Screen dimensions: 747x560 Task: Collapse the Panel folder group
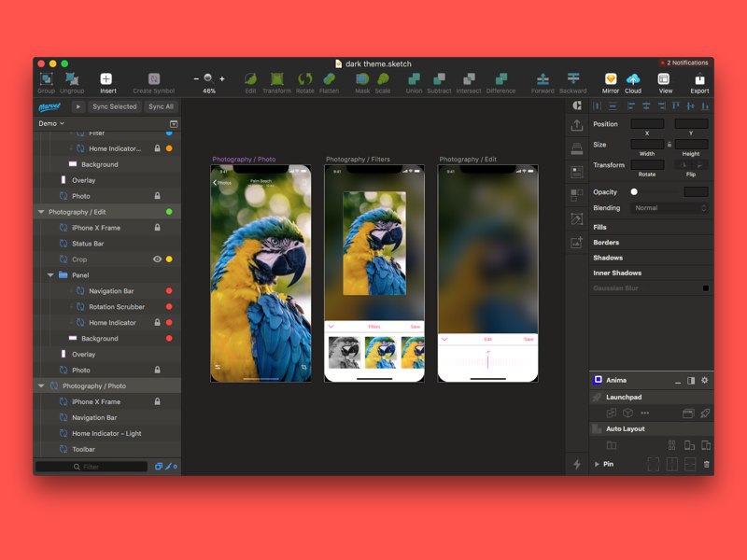pos(50,275)
